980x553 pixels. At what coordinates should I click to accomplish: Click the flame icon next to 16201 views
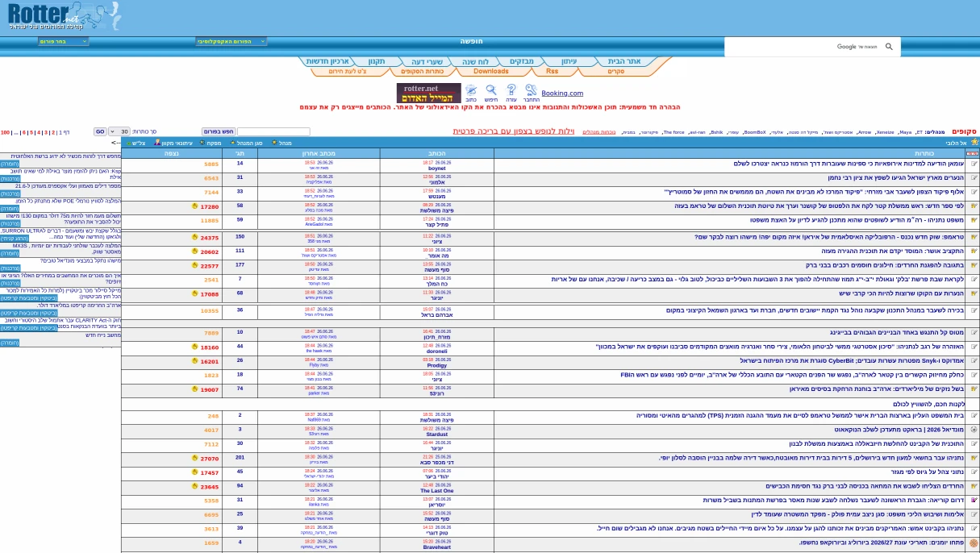point(194,361)
